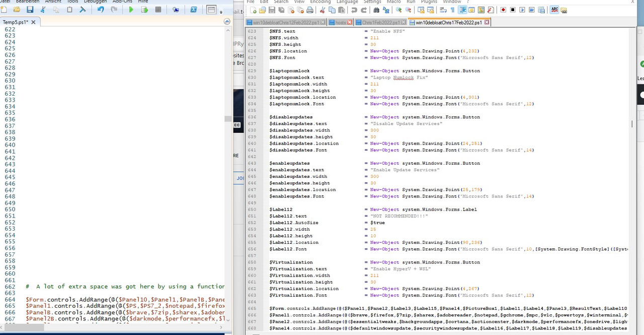This screenshot has width=644, height=335.
Task: Close the win10debloatChris17Feb2022.ps1 tab
Action: [x=487, y=23]
